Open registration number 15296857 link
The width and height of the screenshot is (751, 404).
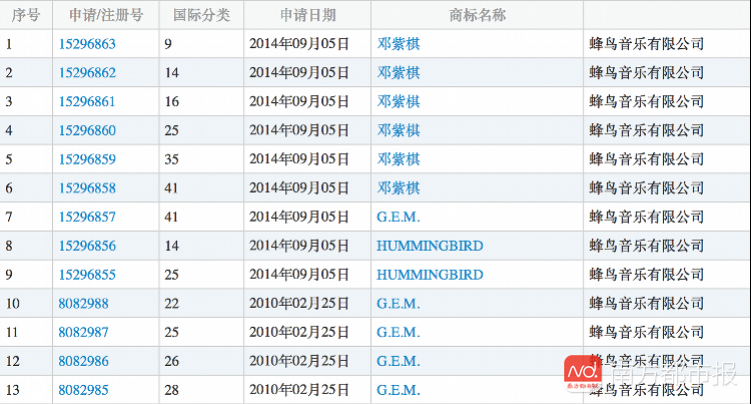87,217
